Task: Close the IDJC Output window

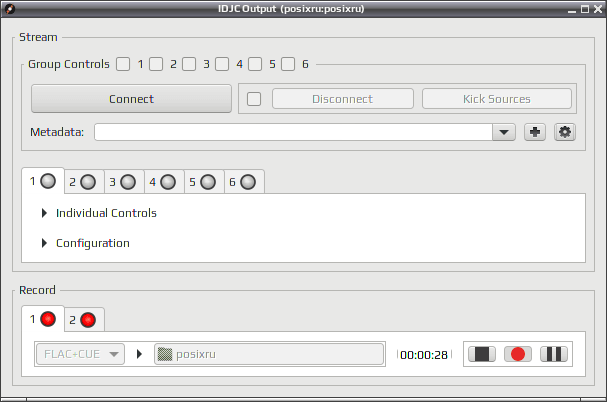Action: point(598,9)
